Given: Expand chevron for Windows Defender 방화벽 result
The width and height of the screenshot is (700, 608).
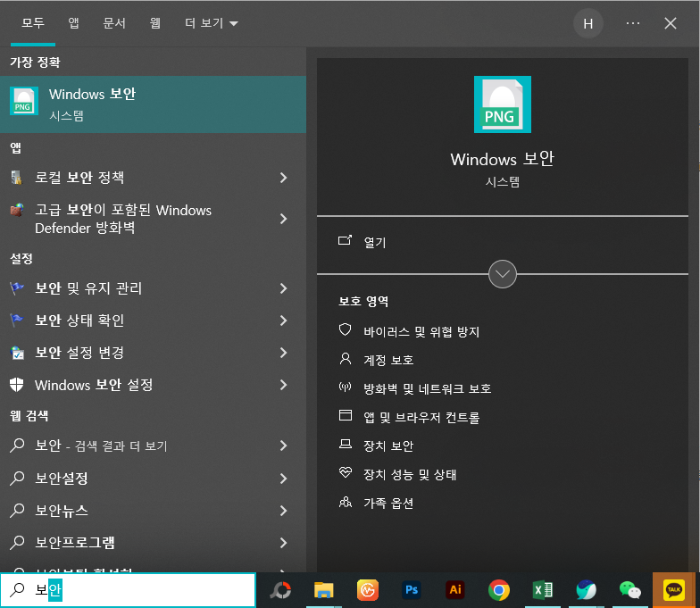Looking at the screenshot, I should coord(283,219).
